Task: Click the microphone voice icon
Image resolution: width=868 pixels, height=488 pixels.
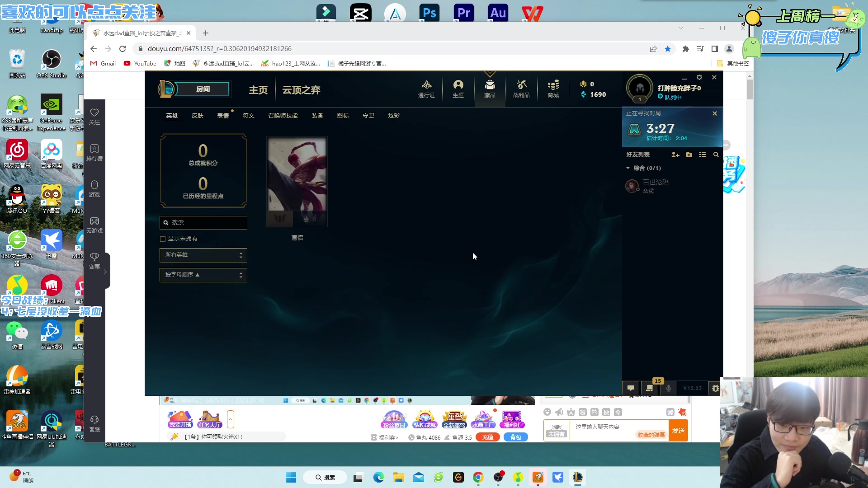Action: tap(668, 388)
